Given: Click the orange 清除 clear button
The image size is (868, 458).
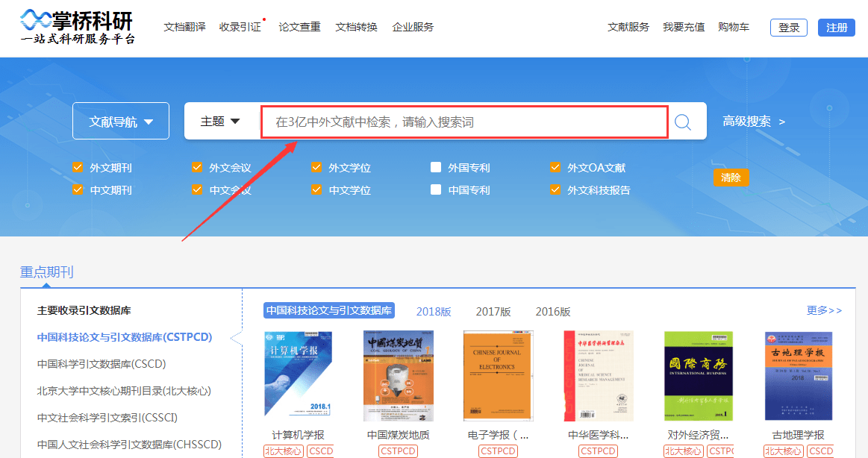Looking at the screenshot, I should point(730,178).
